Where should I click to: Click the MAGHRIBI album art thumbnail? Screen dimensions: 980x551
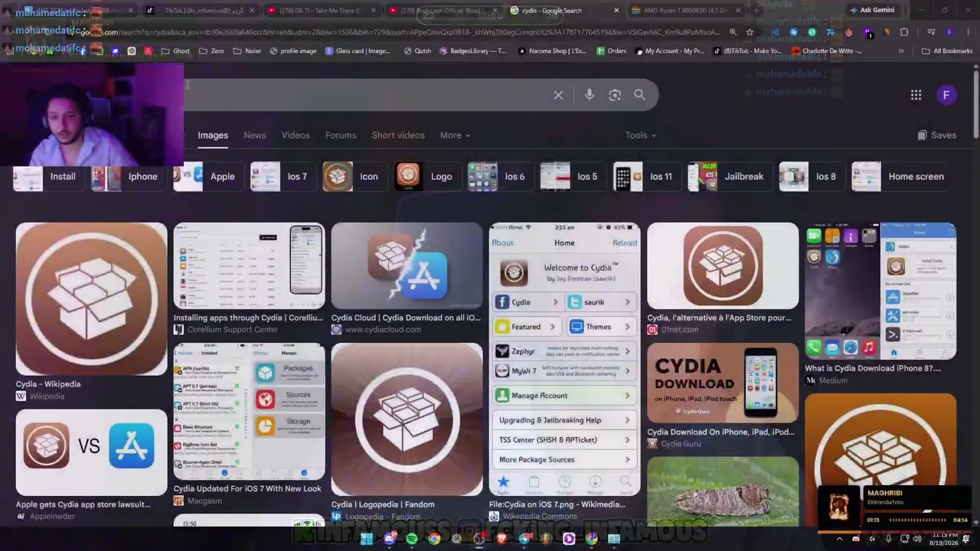(839, 505)
